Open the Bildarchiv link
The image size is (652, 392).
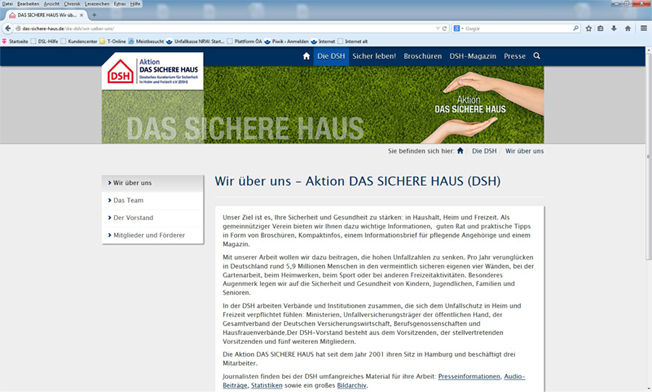tap(352, 385)
